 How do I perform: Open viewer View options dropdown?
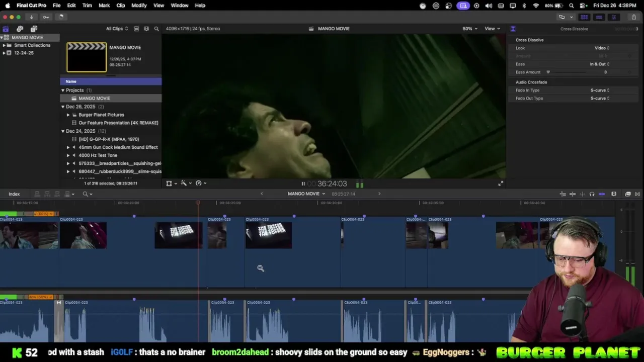click(x=492, y=29)
